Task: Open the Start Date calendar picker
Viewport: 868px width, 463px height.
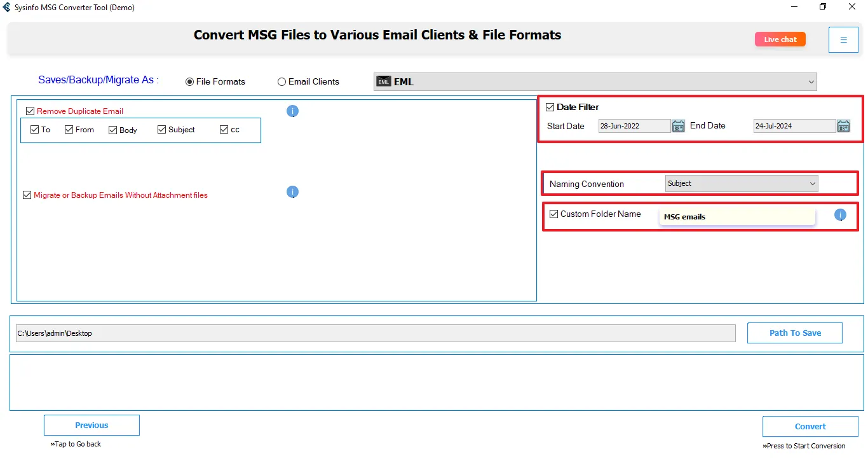Action: 678,126
